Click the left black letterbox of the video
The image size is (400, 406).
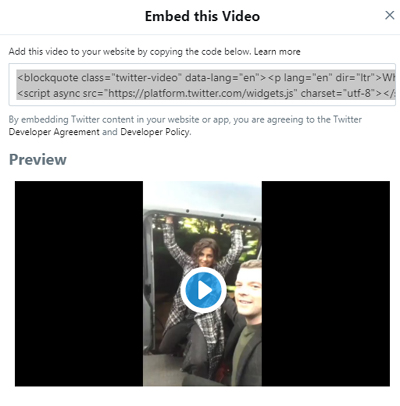79,284
